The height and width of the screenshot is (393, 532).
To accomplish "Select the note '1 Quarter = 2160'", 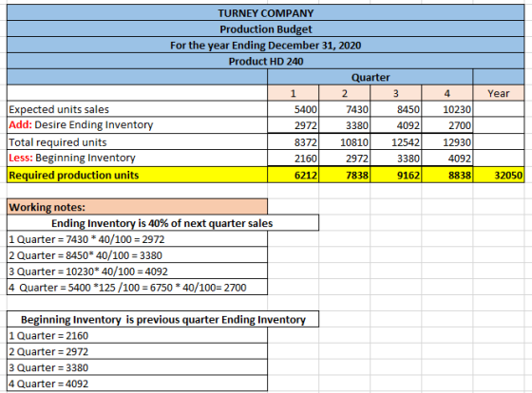I will pyautogui.click(x=137, y=335).
